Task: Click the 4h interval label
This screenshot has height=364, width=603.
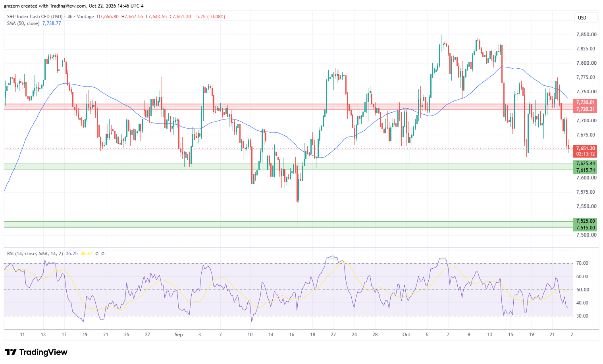Action: click(70, 17)
